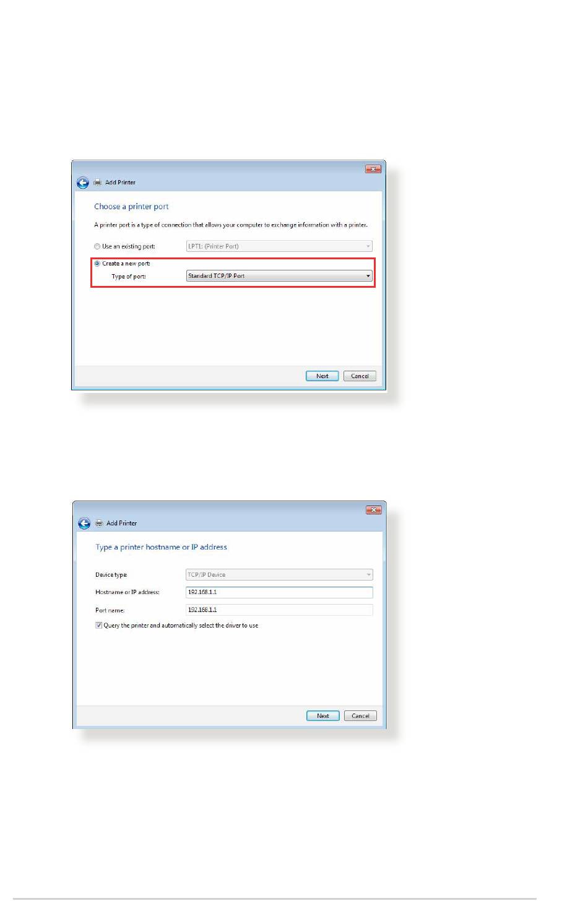This screenshot has height=919, width=588.
Task: Open the TCP/IP Device type dropdown
Action: [279, 575]
